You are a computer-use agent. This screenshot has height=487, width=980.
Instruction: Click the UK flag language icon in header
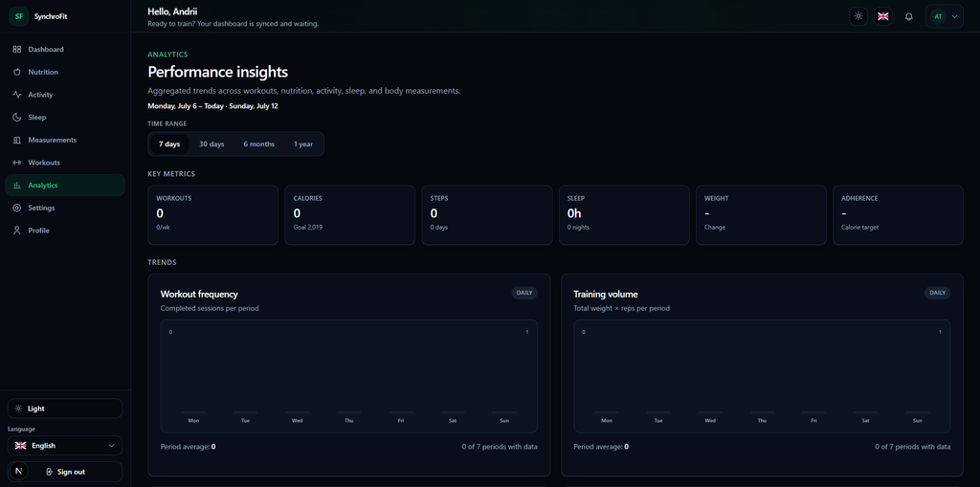[x=883, y=16]
